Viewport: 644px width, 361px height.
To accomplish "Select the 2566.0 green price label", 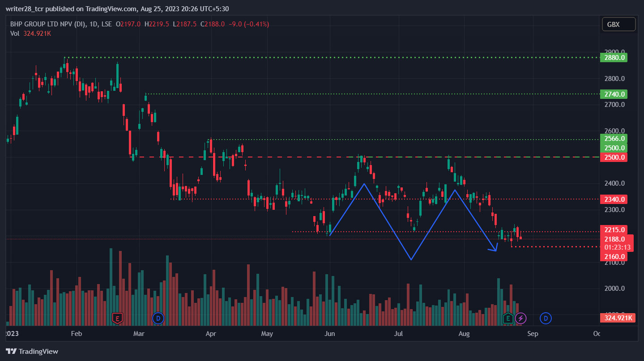I will click(614, 139).
